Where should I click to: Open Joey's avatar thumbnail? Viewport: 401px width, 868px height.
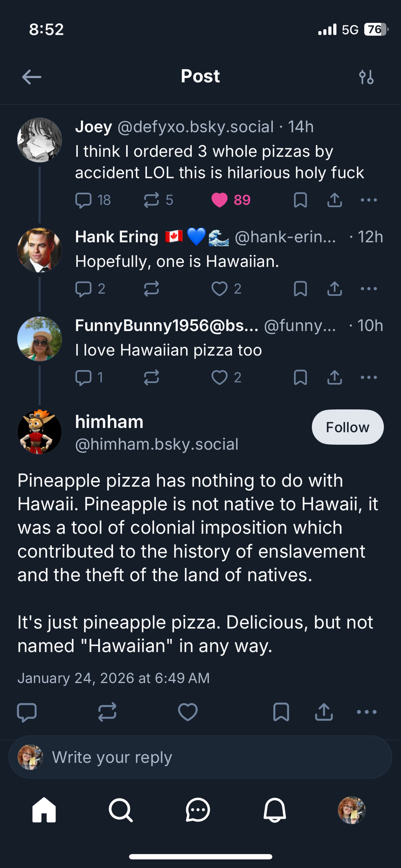tap(40, 140)
